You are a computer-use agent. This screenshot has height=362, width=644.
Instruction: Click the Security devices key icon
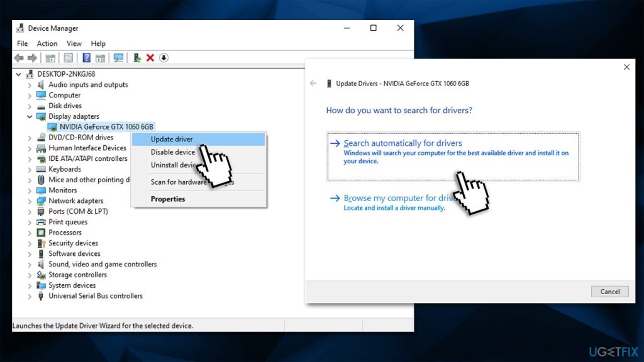[x=41, y=243]
